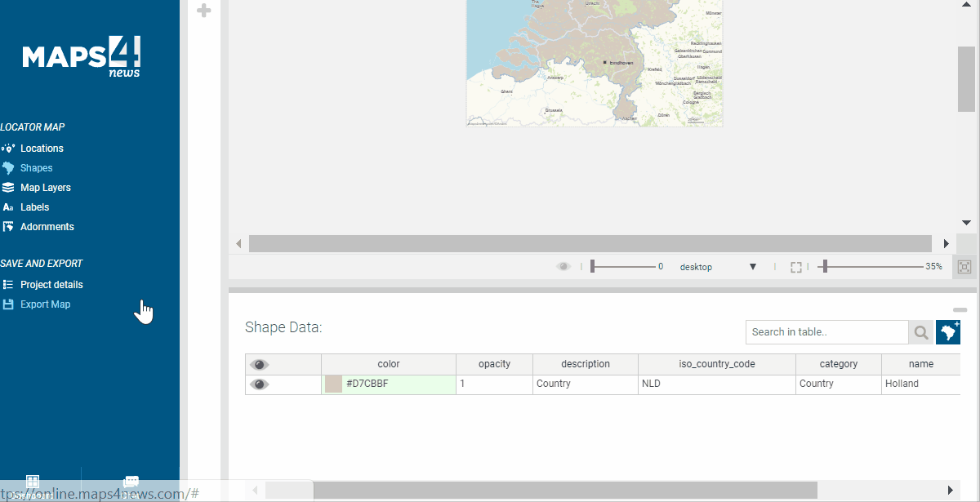Click the Export Map link
Image resolution: width=980 pixels, height=502 pixels.
point(45,304)
